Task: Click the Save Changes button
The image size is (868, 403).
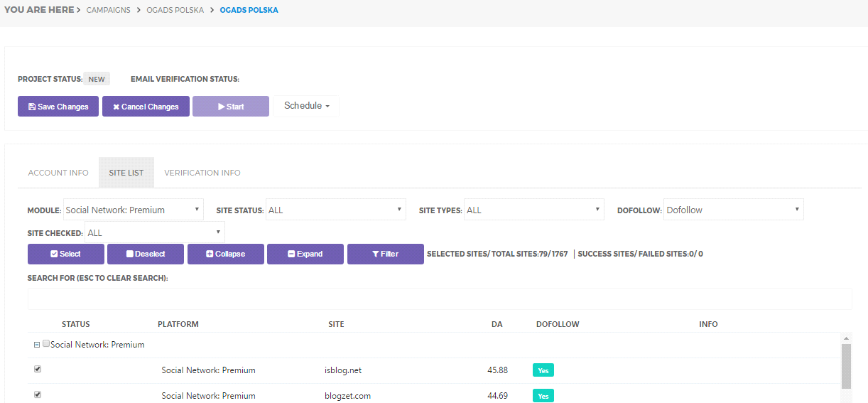Action: click(x=58, y=107)
